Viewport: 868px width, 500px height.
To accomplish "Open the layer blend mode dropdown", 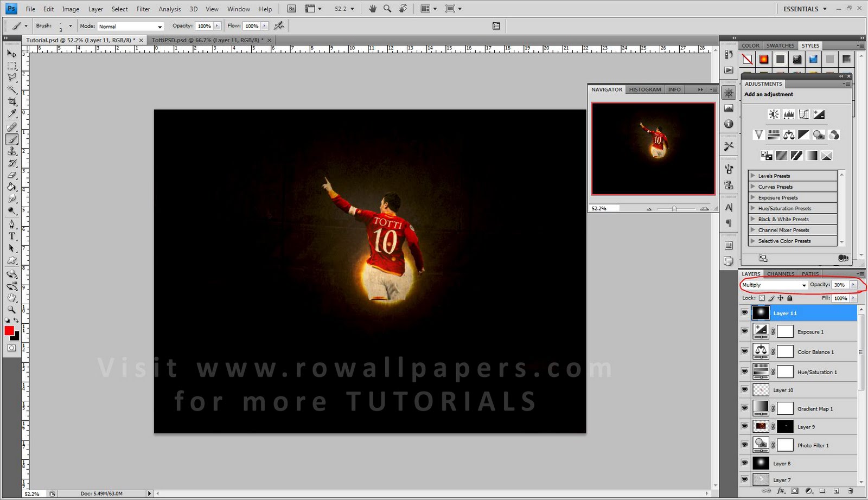I will (x=774, y=285).
